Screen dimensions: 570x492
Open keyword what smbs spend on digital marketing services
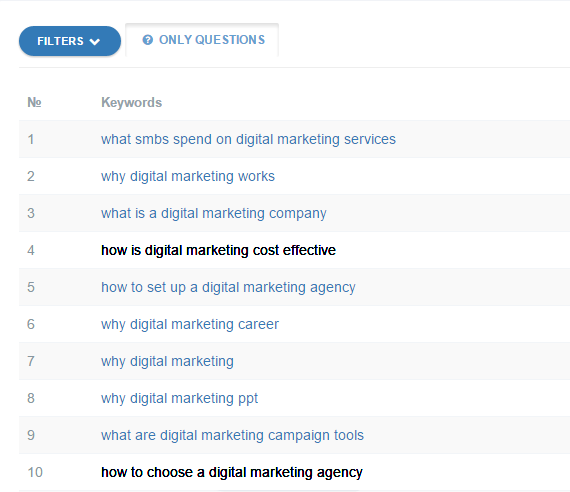(248, 139)
